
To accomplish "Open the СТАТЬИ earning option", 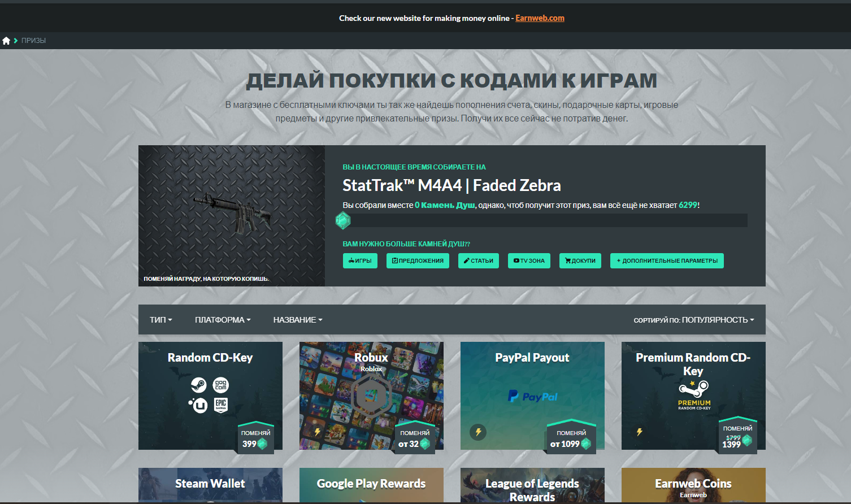I will [x=479, y=260].
